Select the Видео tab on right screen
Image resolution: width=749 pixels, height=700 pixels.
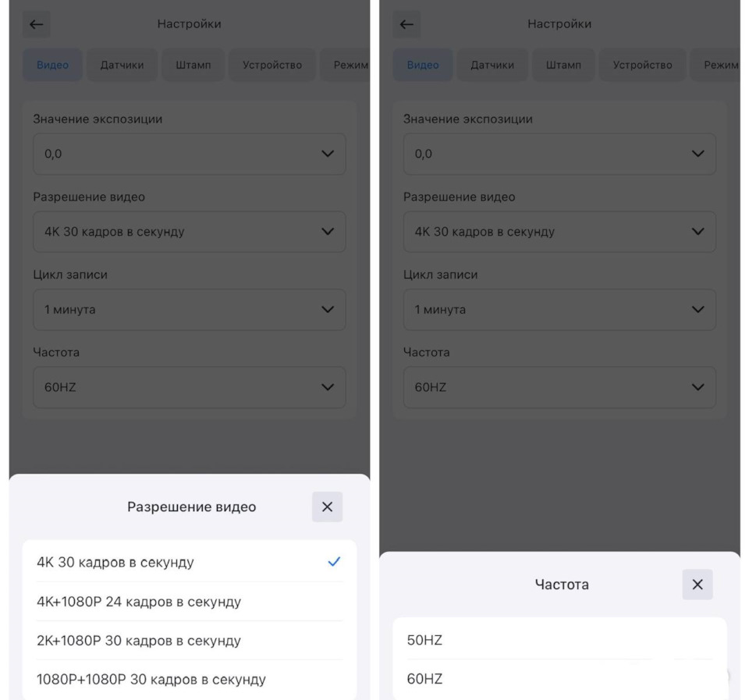coord(423,65)
